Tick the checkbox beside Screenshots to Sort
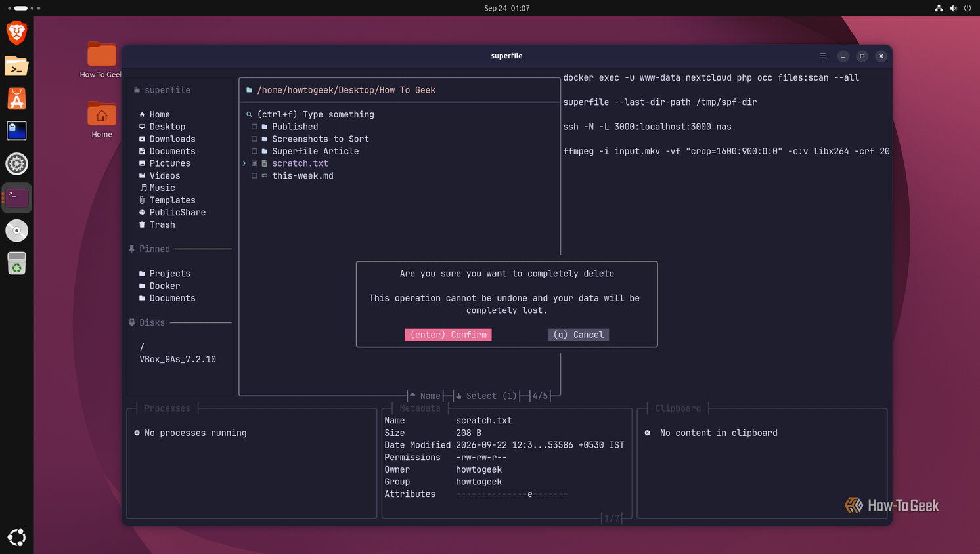Viewport: 980px width, 554px height. tap(254, 139)
